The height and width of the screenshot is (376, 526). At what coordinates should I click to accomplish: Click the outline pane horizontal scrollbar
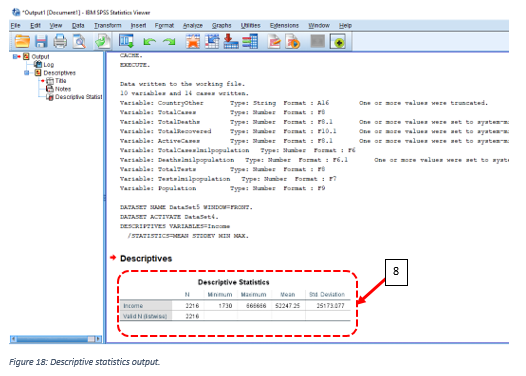[56, 339]
